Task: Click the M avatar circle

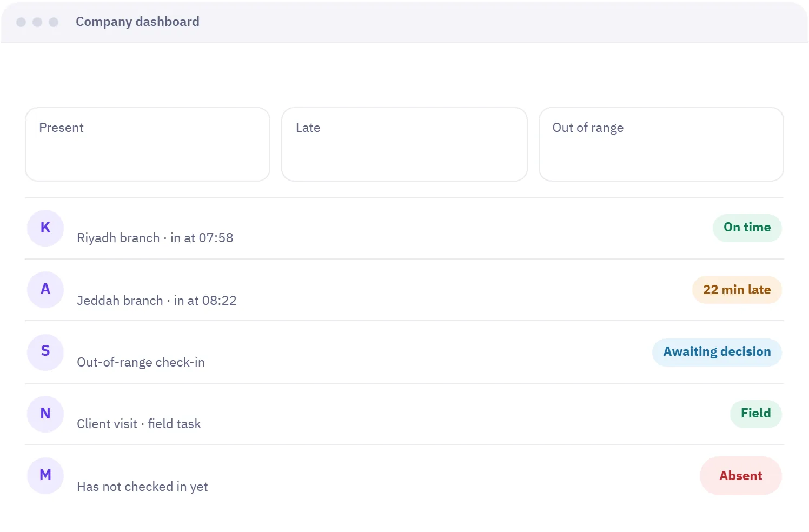Action: click(45, 476)
